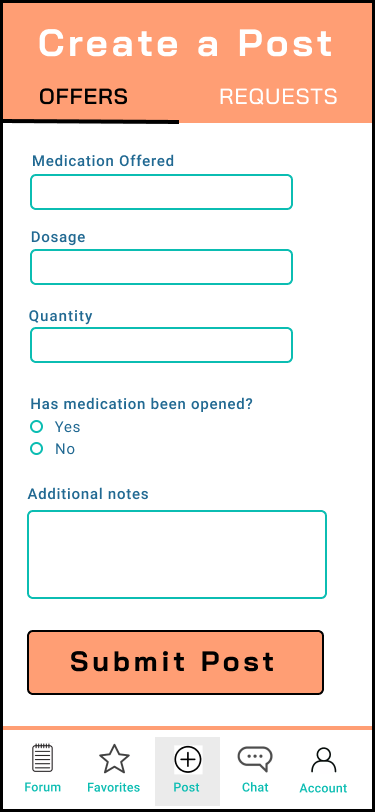Viewport: 375px width, 812px height.
Task: Click the Submit Post button
Action: coord(176,662)
